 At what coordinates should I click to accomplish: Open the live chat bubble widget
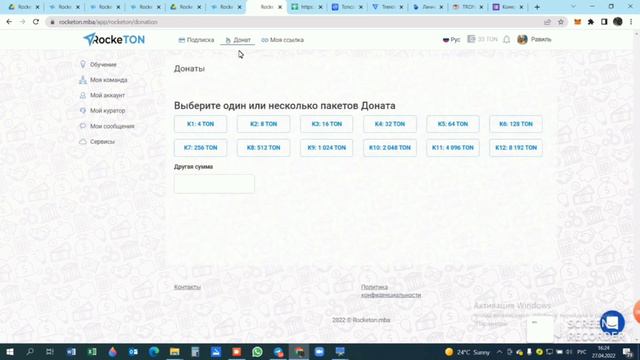click(x=612, y=322)
